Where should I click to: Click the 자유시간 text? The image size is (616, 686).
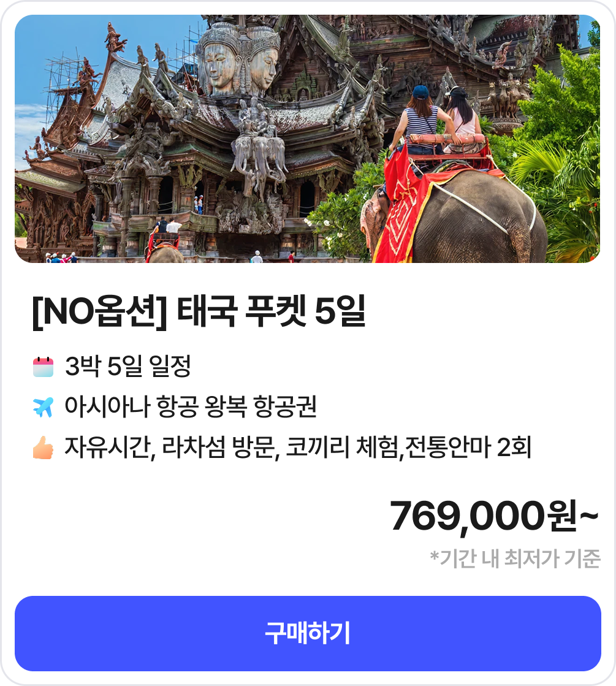coord(107,447)
